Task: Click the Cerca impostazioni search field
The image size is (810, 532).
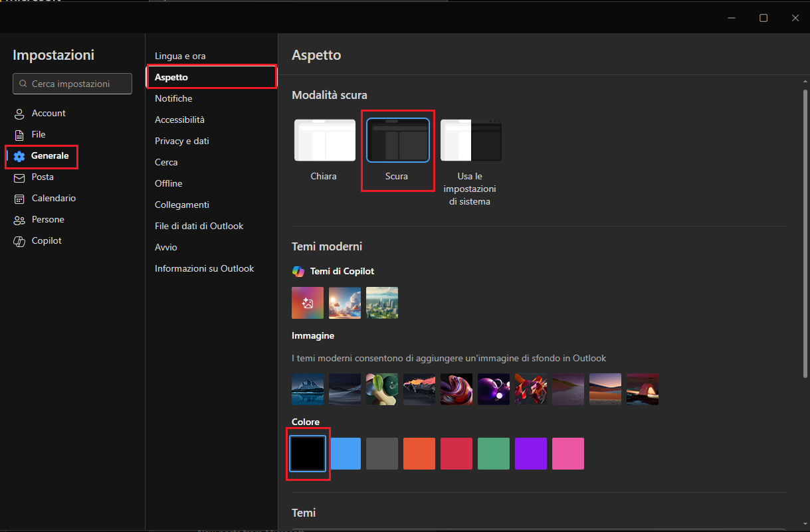Action: coord(72,84)
